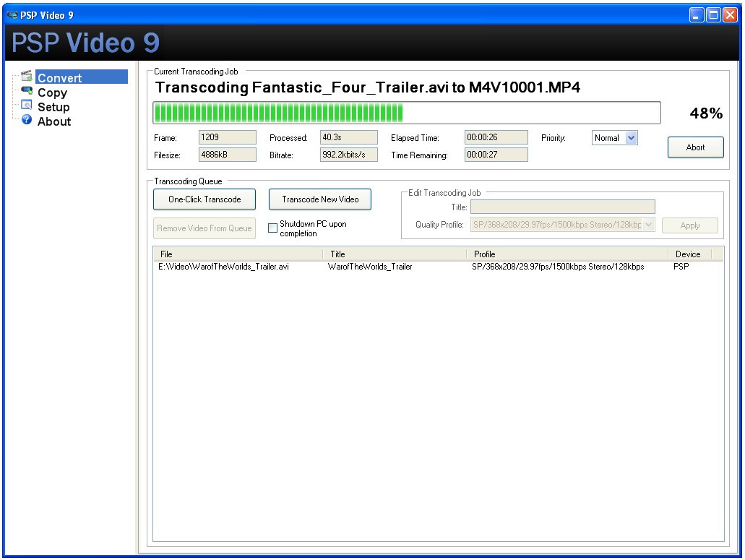Click the 48% progress percentage text

(706, 113)
